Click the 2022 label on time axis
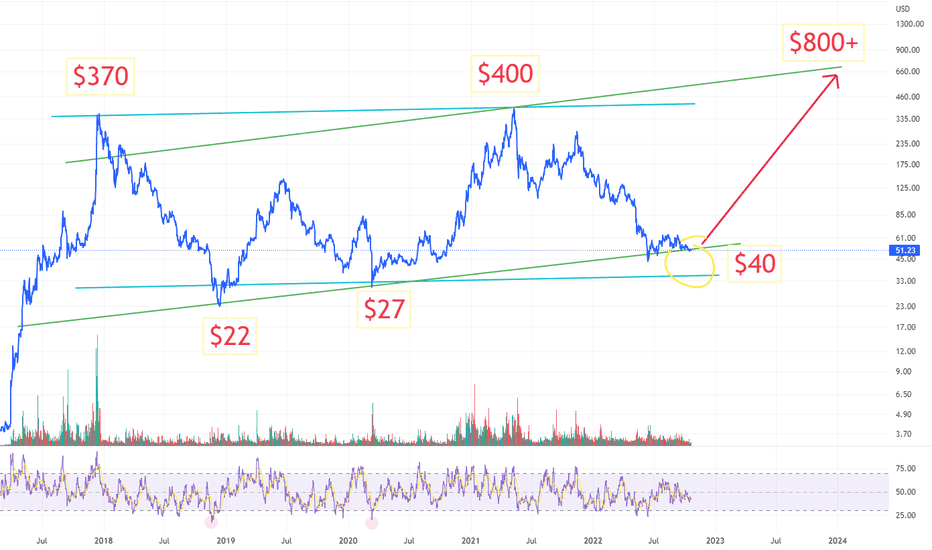This screenshot has height=550, width=932. [593, 540]
